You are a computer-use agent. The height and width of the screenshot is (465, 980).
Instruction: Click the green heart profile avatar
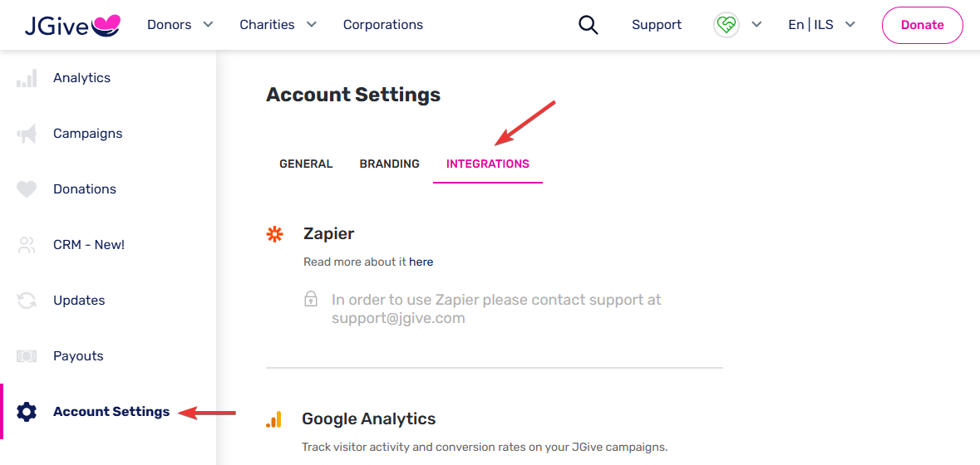point(726,25)
